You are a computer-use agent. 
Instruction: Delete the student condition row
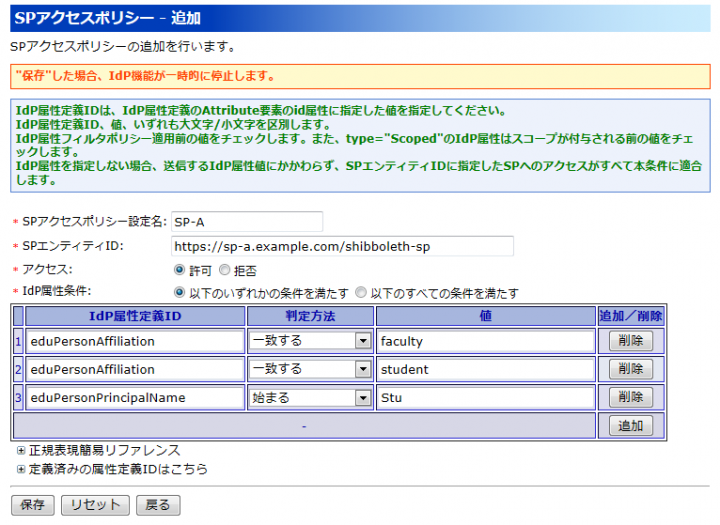tap(630, 369)
